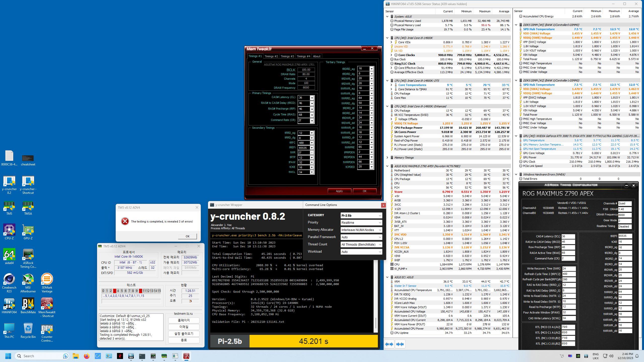Open the TM5 desktop icon

coord(9,208)
